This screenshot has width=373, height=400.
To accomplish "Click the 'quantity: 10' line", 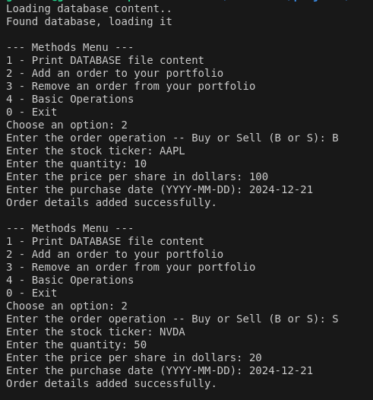I will [76, 164].
